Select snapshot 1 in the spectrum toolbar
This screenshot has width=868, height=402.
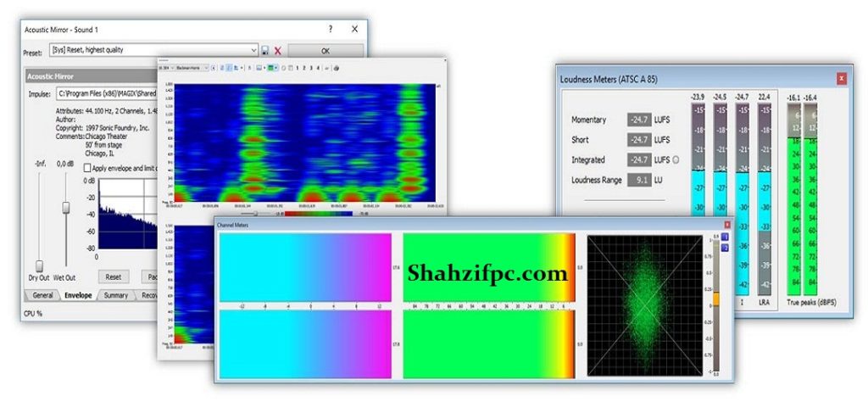point(298,67)
